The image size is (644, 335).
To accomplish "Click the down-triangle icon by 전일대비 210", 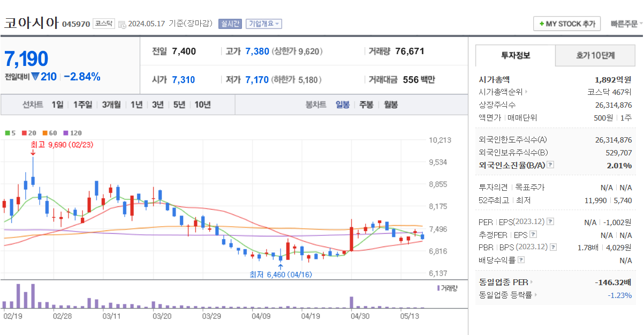I will 35,77.
